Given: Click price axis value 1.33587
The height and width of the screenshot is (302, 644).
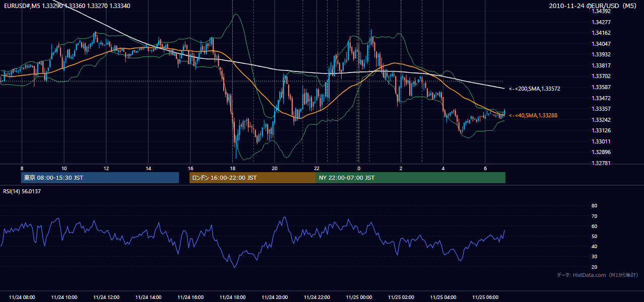Looking at the screenshot, I should point(602,87).
